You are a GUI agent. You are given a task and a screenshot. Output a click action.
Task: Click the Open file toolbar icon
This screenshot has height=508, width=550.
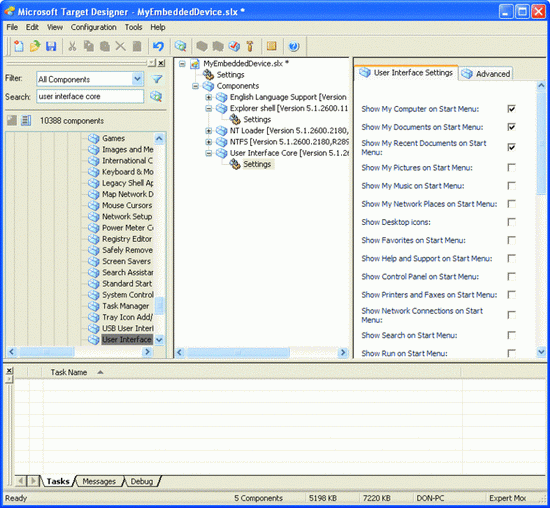coord(35,46)
